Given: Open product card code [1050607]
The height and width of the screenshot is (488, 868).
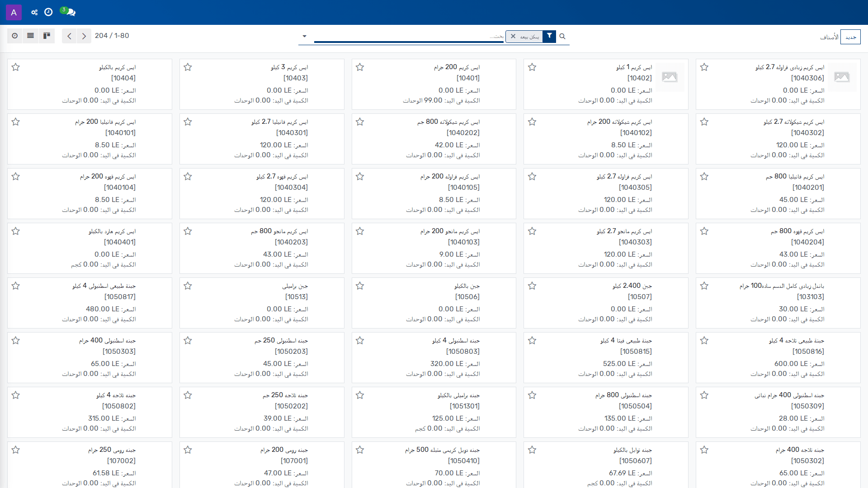Looking at the screenshot, I should (x=636, y=461).
